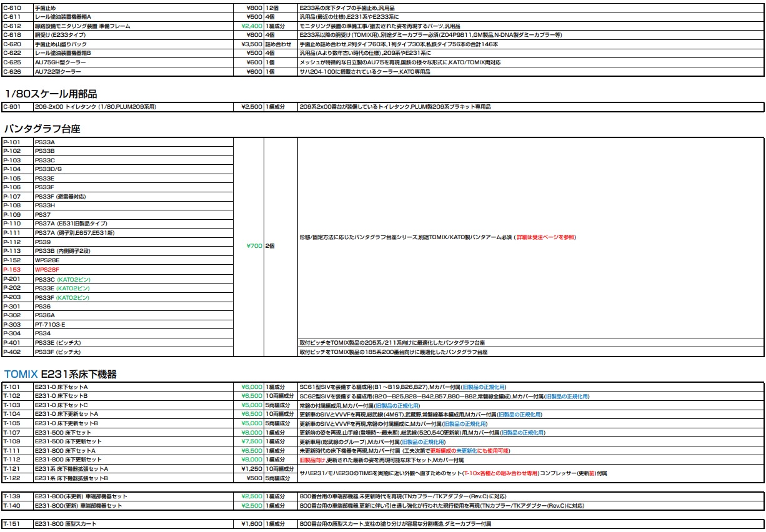Select the TOMIX E231系床下機器 section heading
The height and width of the screenshot is (532, 766).
[x=61, y=375]
